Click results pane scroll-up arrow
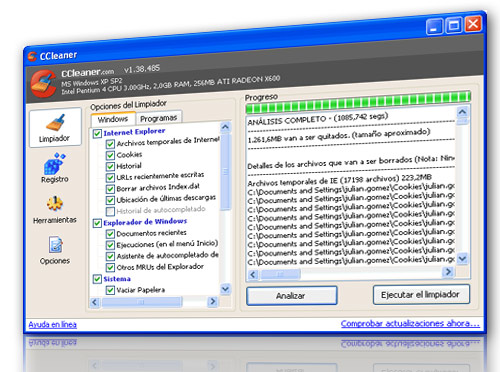The width and height of the screenshot is (500, 372). (x=463, y=112)
